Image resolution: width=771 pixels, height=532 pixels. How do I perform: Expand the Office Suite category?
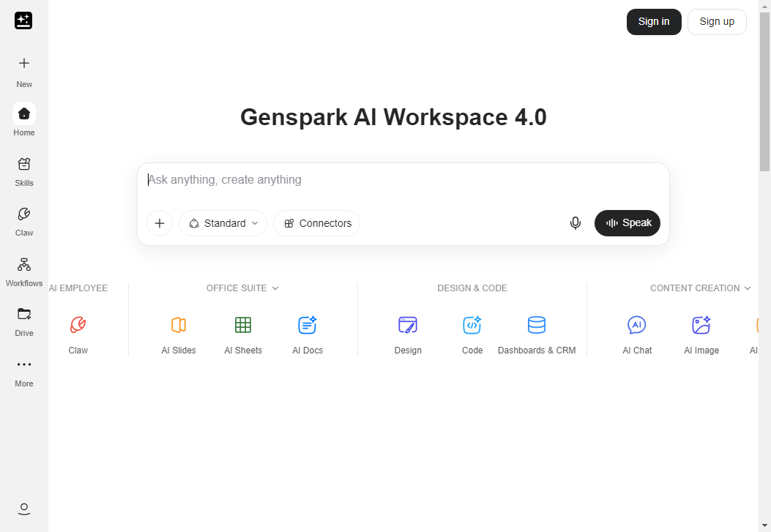(242, 288)
